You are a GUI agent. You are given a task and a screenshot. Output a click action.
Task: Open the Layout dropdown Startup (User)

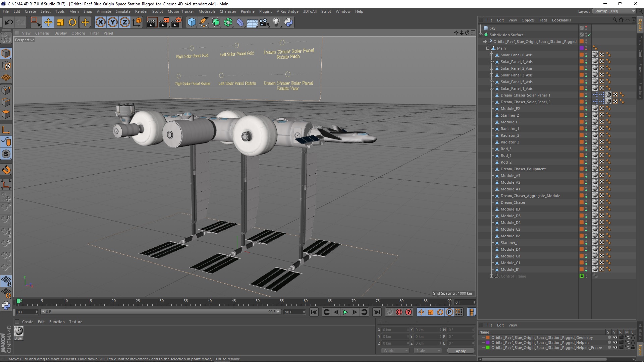pos(614,11)
